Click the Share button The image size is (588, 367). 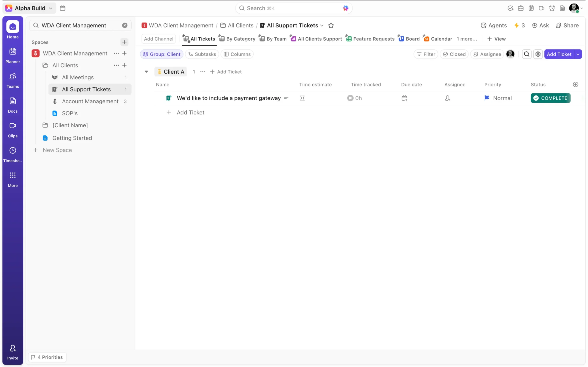click(567, 25)
